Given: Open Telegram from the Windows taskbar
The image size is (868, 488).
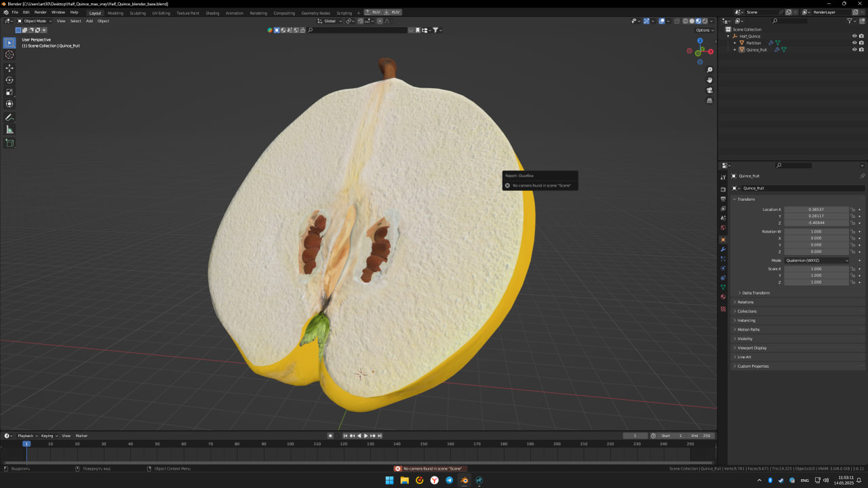Looking at the screenshot, I should click(x=449, y=481).
